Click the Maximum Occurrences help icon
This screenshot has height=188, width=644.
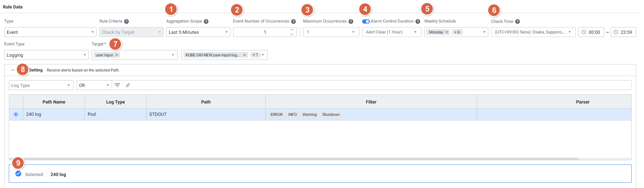(351, 21)
